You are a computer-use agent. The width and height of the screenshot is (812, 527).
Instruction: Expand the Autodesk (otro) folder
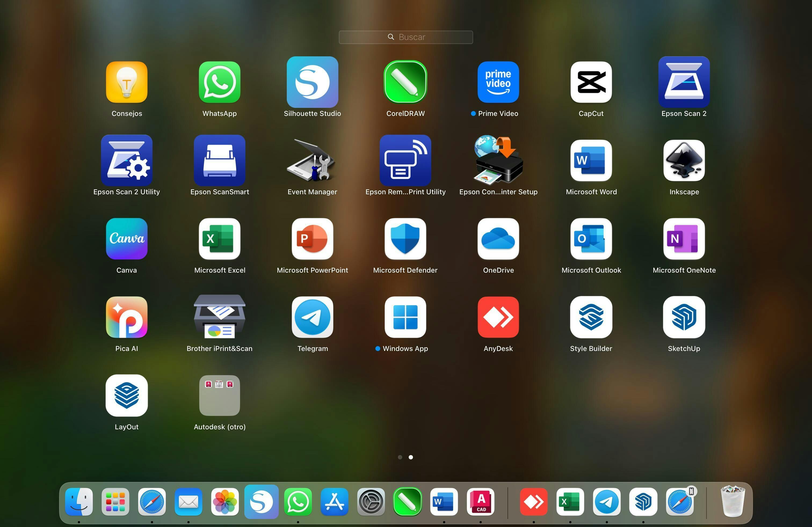click(x=219, y=396)
